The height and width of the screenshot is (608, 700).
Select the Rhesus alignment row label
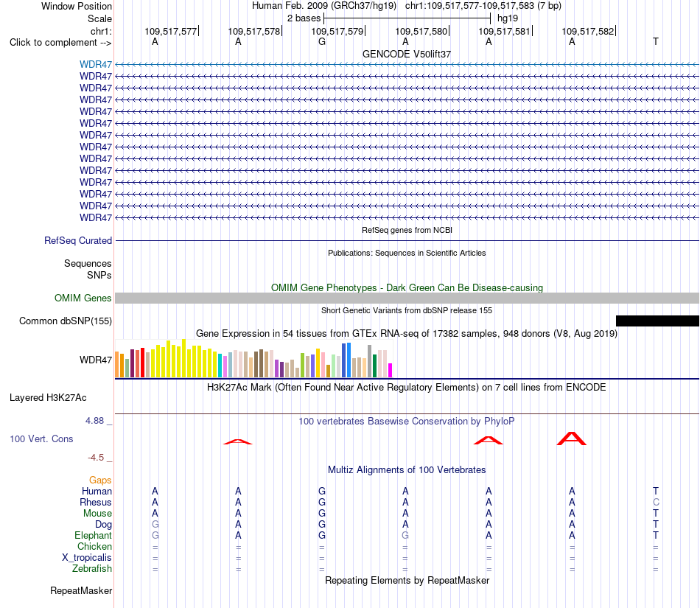point(96,502)
